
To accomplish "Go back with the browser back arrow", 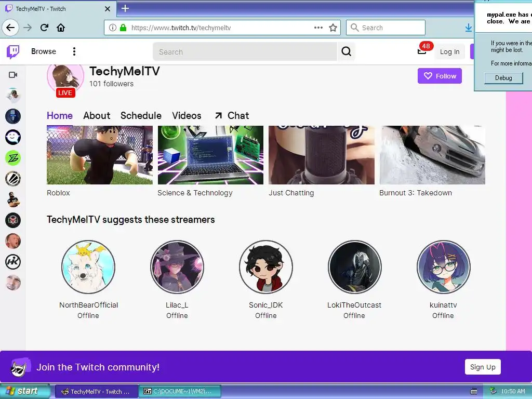I will click(10, 28).
